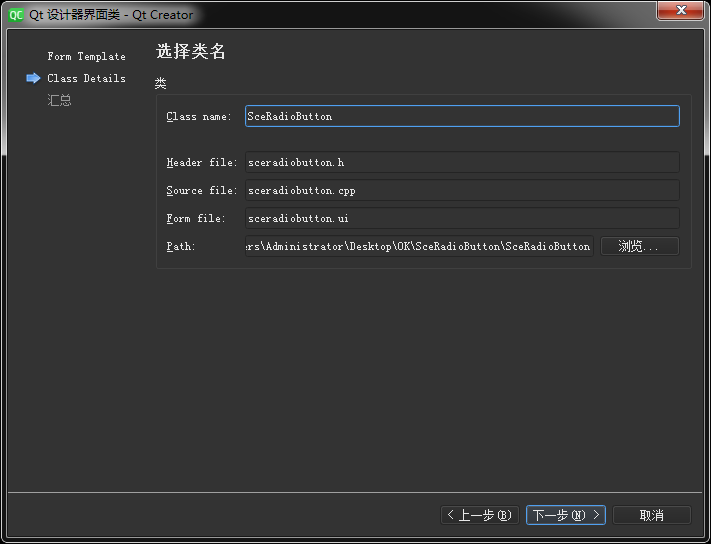This screenshot has width=711, height=544.
Task: Select the Class Details wizard step
Action: pos(86,78)
